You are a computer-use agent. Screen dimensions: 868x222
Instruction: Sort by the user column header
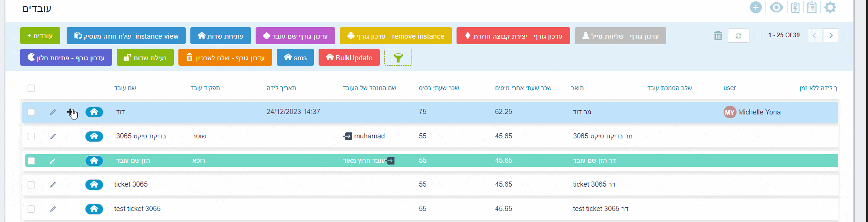coord(730,88)
